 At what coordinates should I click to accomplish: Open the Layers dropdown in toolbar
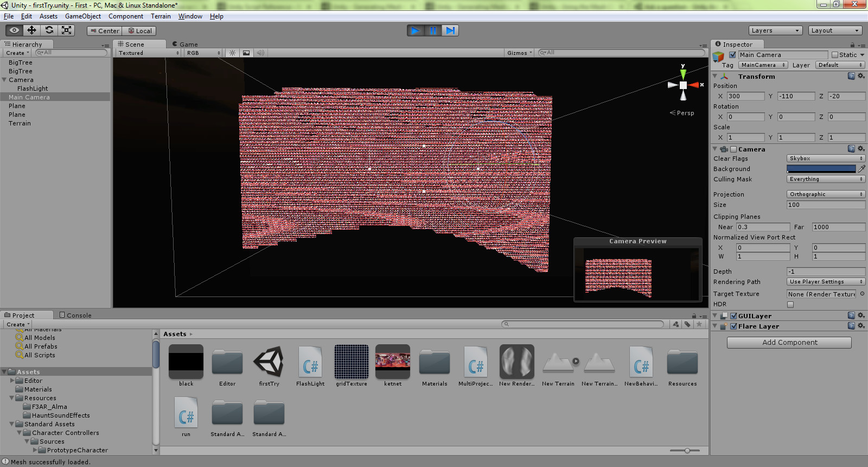[775, 30]
